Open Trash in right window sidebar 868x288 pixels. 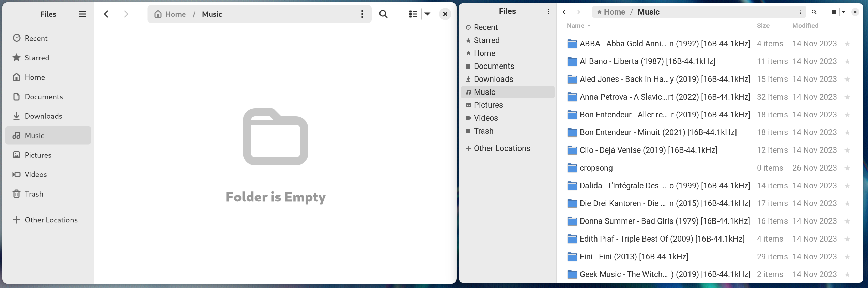(508, 131)
